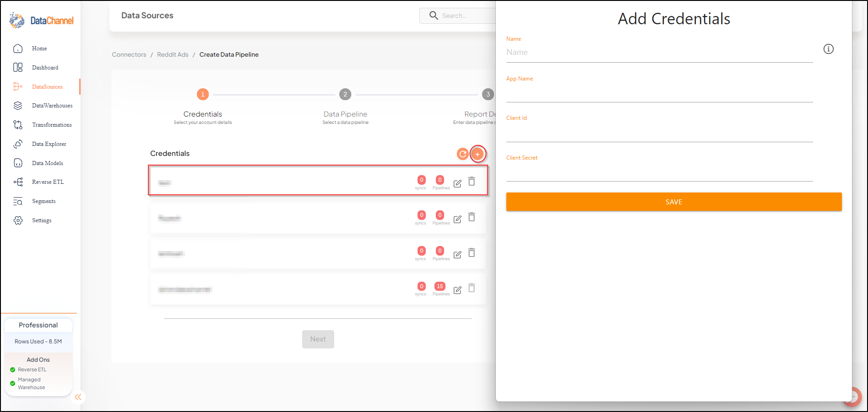Click the Next button
This screenshot has width=868, height=412.
pyautogui.click(x=318, y=339)
